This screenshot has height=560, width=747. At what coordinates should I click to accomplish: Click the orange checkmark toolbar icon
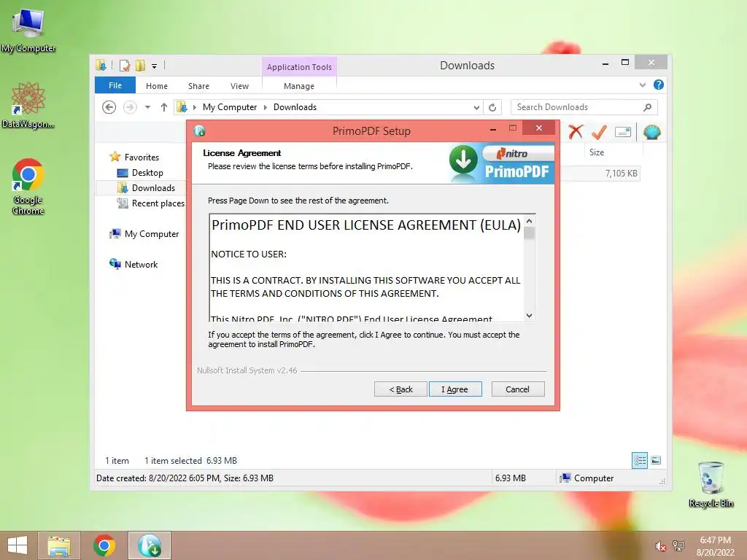click(599, 132)
